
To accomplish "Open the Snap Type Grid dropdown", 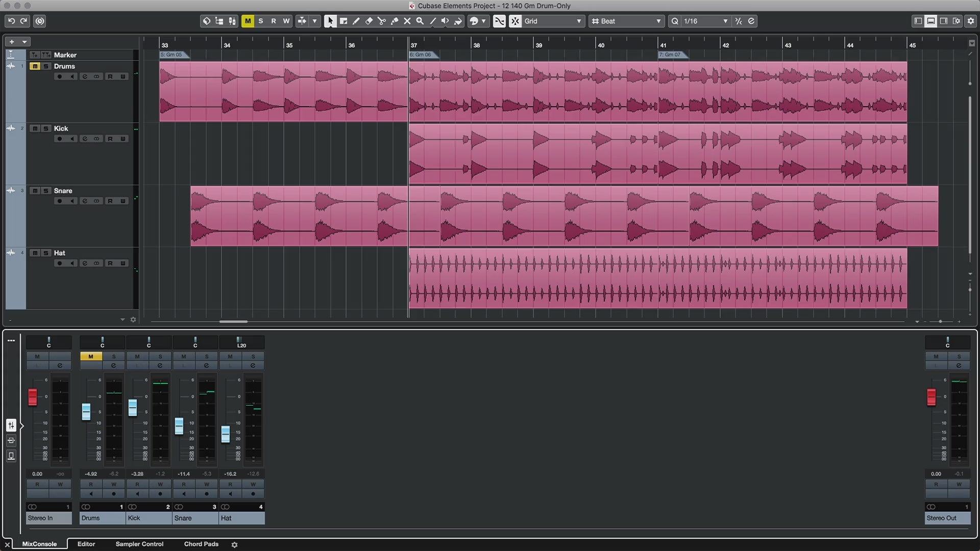I will click(553, 21).
